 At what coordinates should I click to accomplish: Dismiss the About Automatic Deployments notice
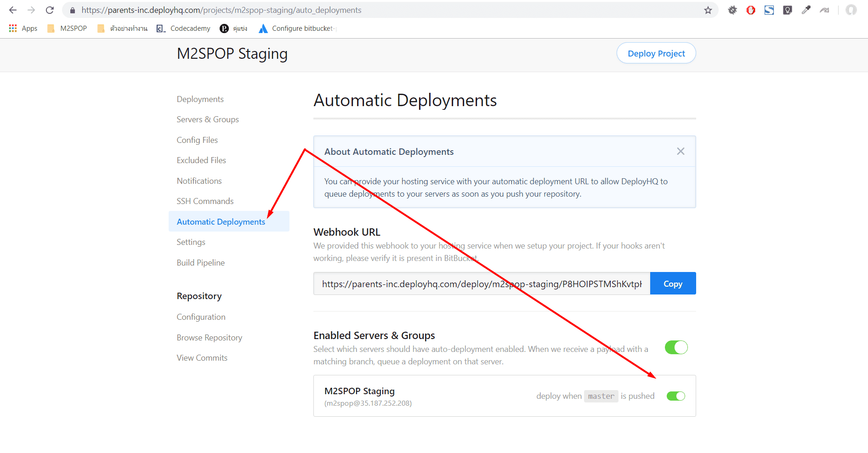coord(681,151)
